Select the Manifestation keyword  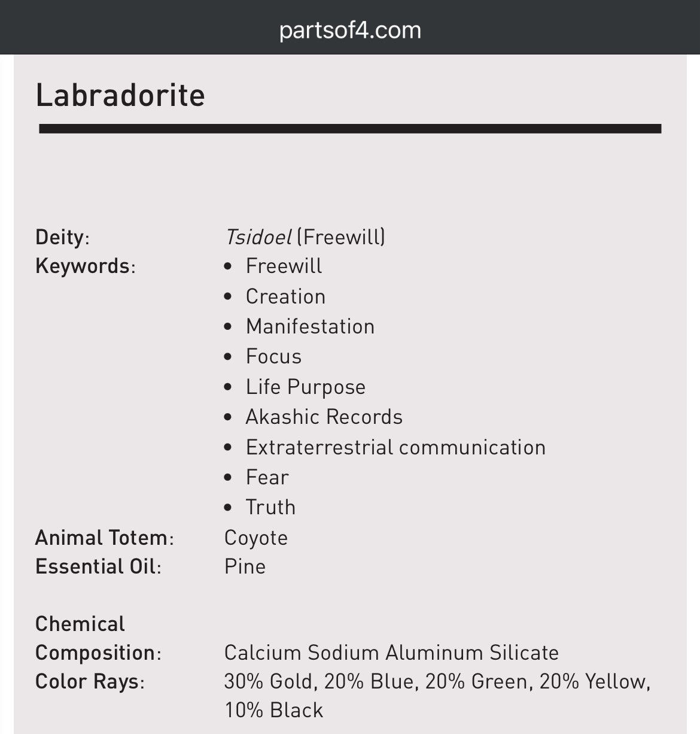coord(310,326)
